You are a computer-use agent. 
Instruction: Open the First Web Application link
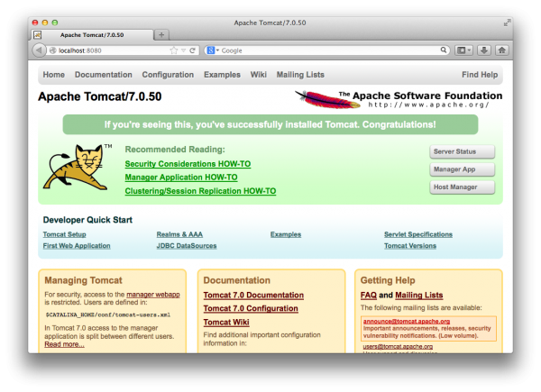pos(77,245)
